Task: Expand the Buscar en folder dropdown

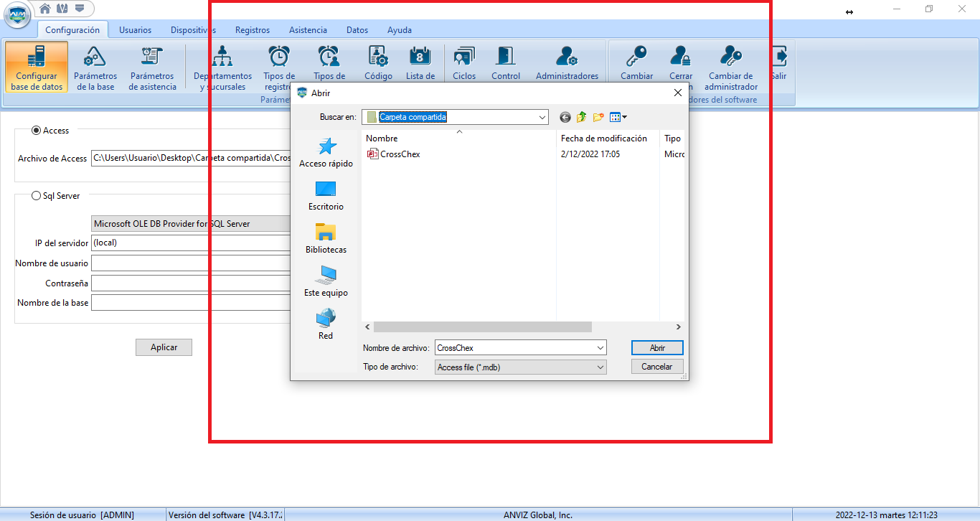Action: click(x=542, y=117)
